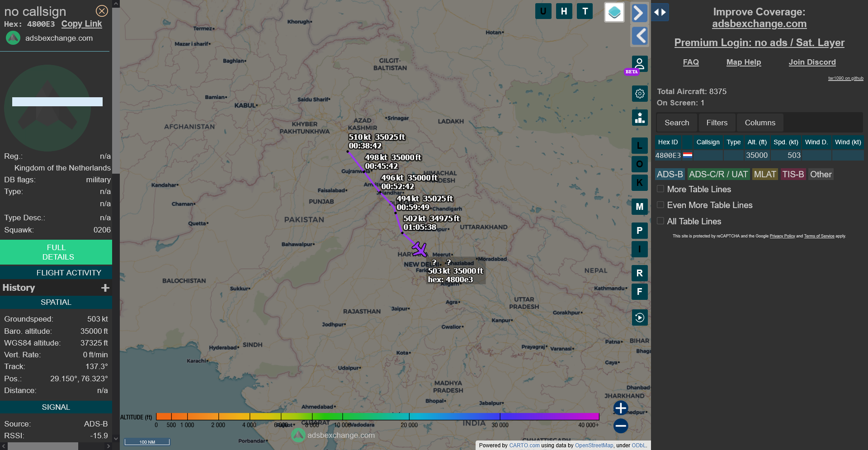The width and height of the screenshot is (868, 450).
Task: Click the right arrow sidebar toggle
Action: click(x=639, y=12)
